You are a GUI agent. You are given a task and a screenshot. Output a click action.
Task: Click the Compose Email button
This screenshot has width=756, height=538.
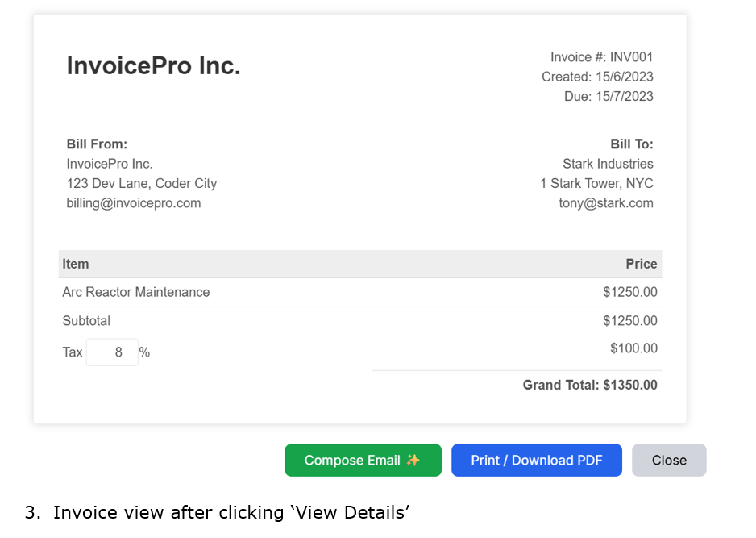point(362,461)
